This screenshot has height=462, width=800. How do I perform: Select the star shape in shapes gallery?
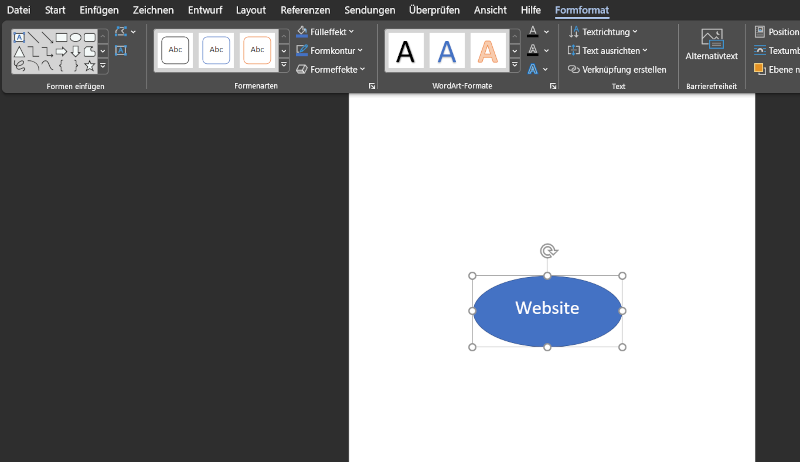click(89, 66)
